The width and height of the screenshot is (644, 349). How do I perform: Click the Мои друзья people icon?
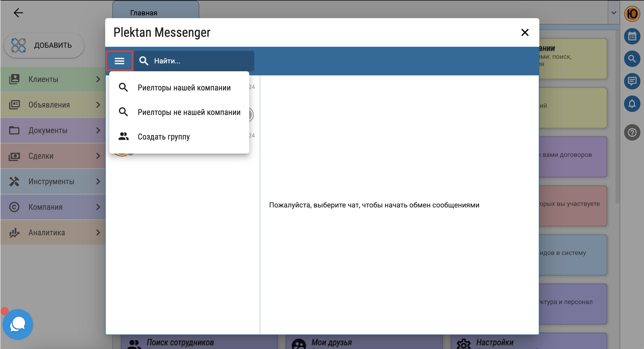(x=299, y=344)
